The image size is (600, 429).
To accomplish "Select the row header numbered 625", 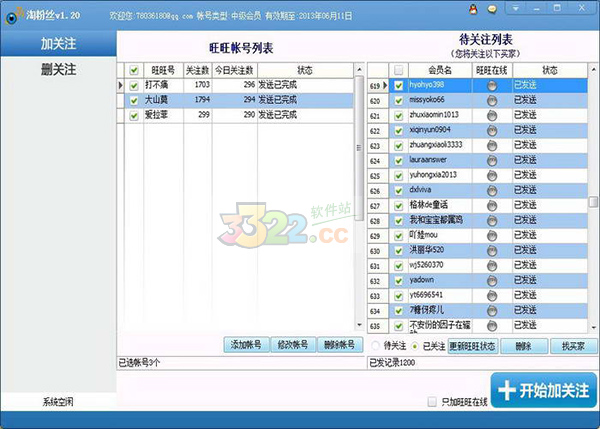I will point(378,176).
